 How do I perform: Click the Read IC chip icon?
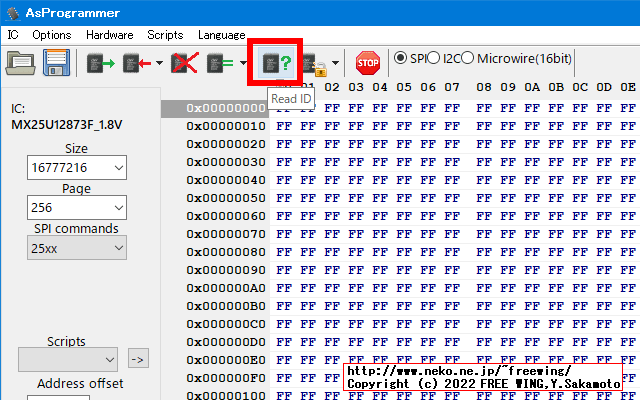(x=100, y=63)
